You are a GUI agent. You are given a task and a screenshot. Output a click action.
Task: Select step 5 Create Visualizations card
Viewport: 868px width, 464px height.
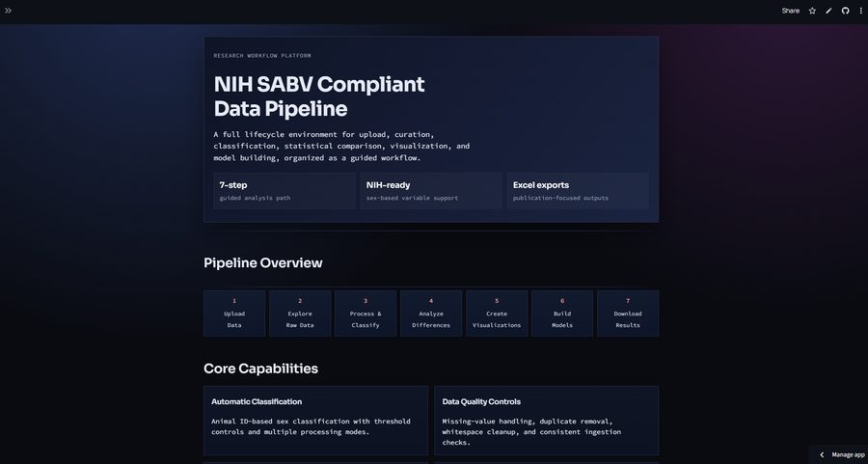497,314
